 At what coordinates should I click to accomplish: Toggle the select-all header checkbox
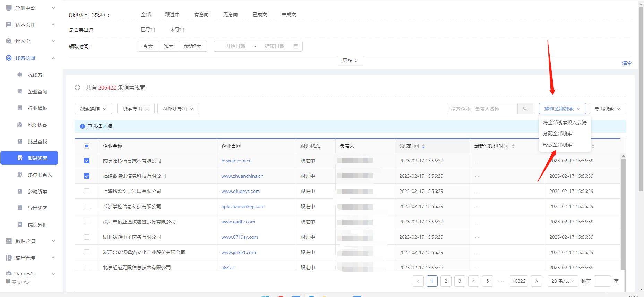click(x=87, y=146)
